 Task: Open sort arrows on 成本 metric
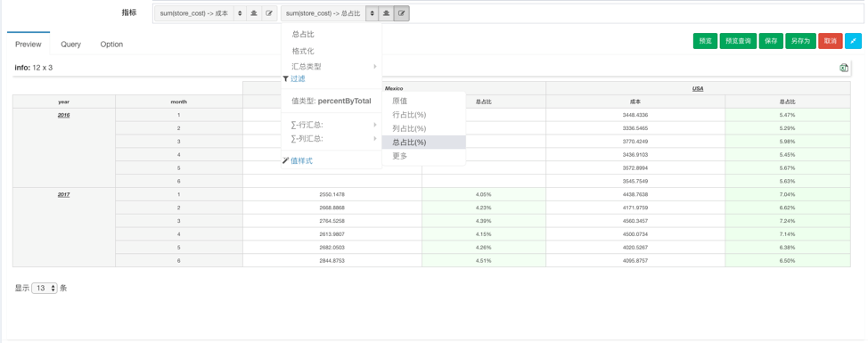click(x=240, y=13)
